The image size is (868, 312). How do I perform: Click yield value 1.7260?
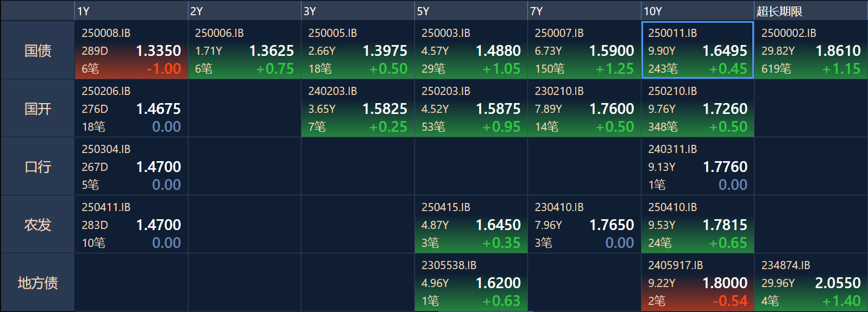click(x=725, y=109)
